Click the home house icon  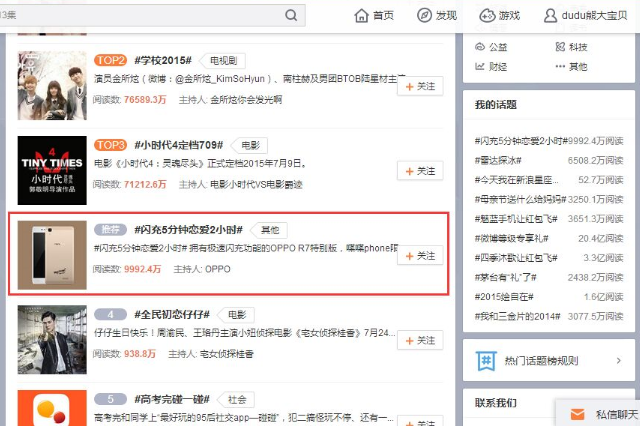click(361, 16)
